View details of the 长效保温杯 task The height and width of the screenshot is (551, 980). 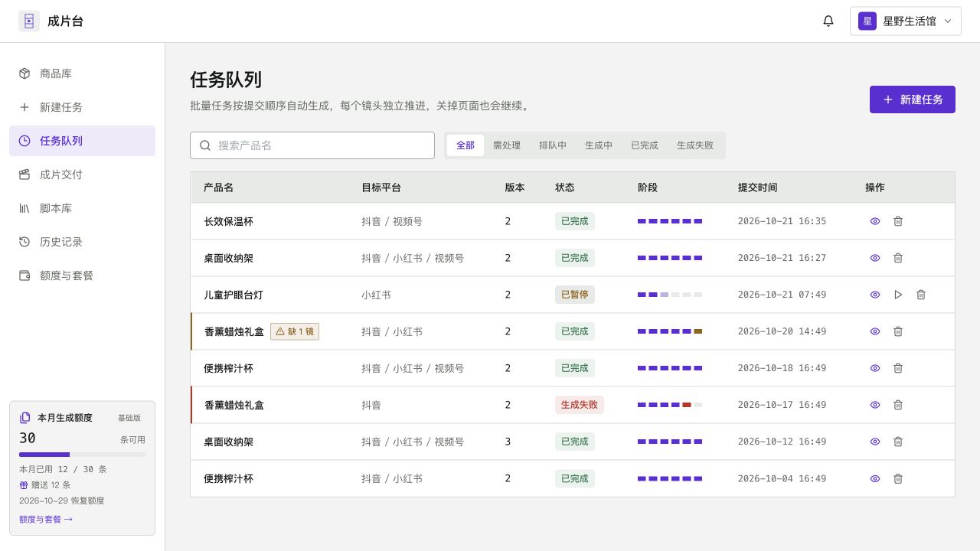click(875, 221)
